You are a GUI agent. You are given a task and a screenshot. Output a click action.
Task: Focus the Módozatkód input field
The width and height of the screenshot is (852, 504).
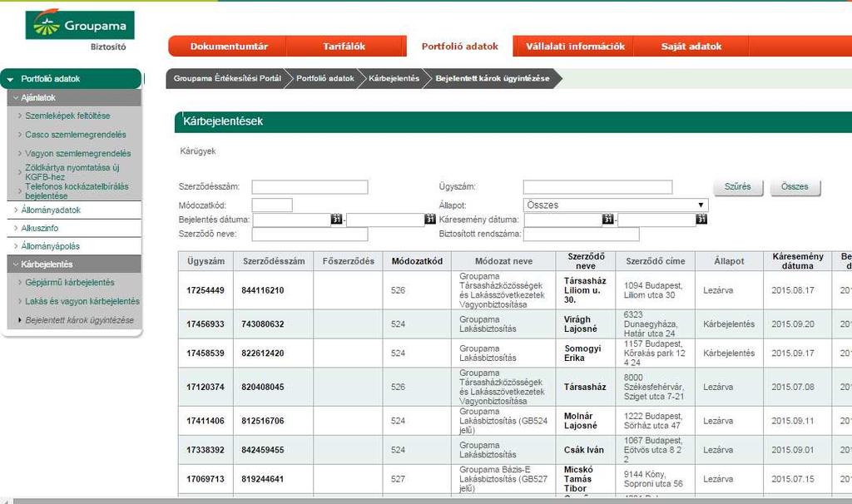point(272,205)
